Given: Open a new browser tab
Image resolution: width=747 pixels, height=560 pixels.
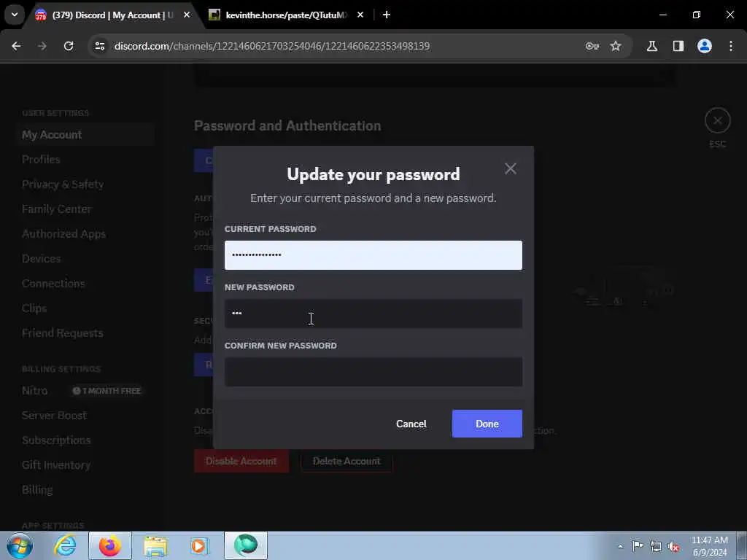Looking at the screenshot, I should point(387,15).
